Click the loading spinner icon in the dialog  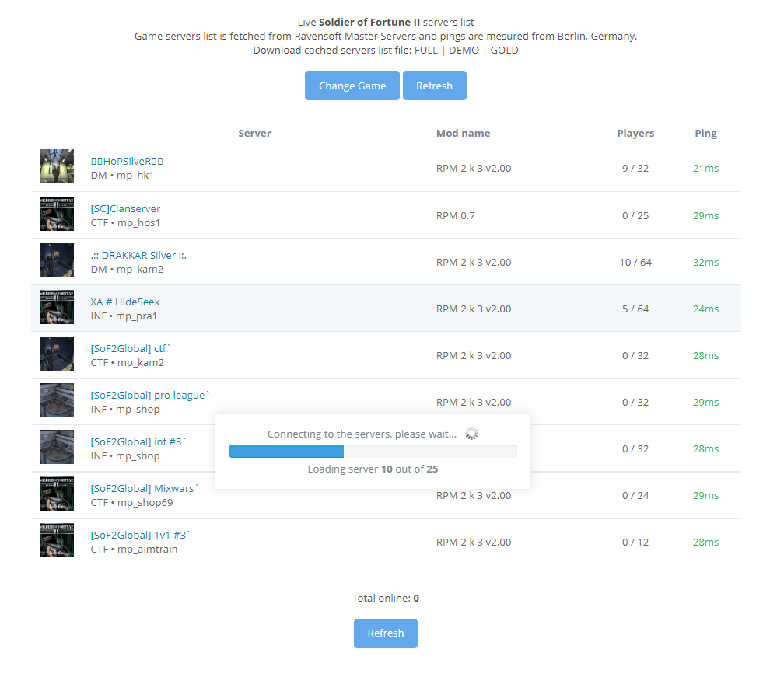pos(471,434)
